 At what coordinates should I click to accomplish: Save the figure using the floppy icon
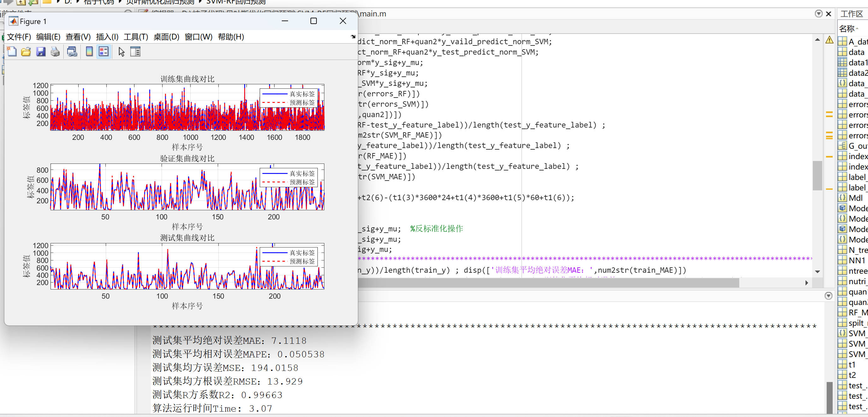point(41,51)
